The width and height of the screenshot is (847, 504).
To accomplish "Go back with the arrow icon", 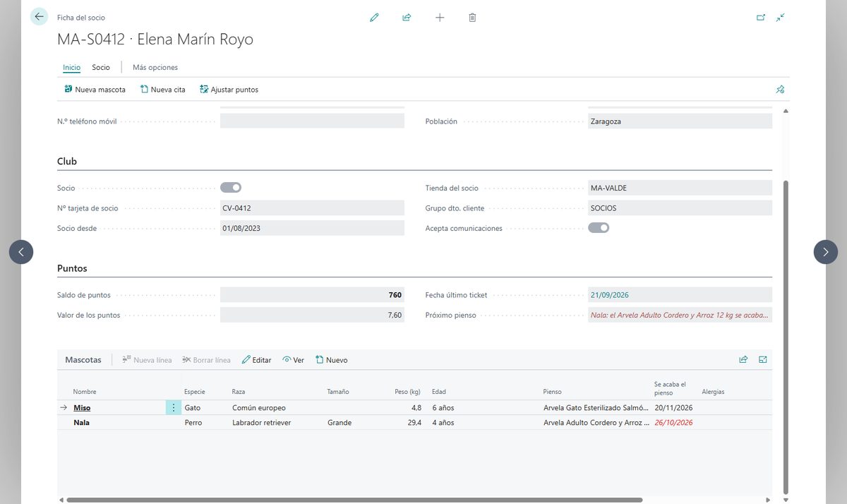I will pos(39,17).
